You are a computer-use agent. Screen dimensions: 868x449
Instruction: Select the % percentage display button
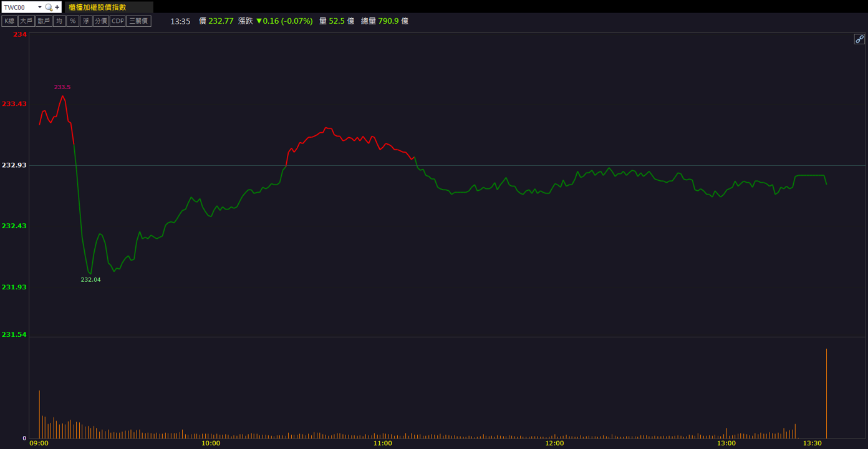click(73, 21)
